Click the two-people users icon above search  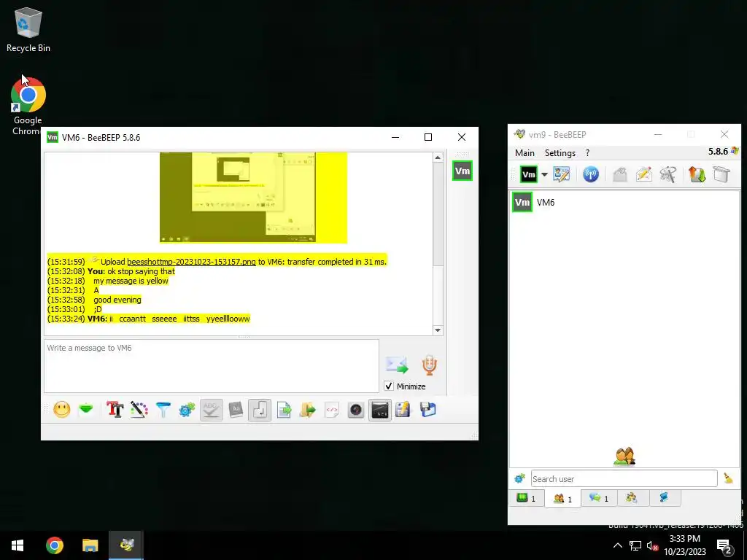tap(624, 456)
